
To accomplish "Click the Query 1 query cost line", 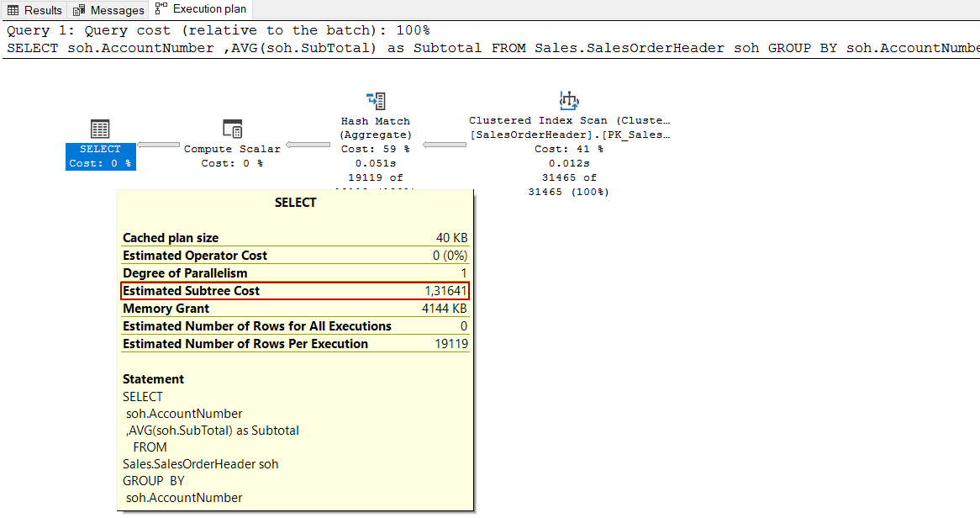I will (x=219, y=30).
